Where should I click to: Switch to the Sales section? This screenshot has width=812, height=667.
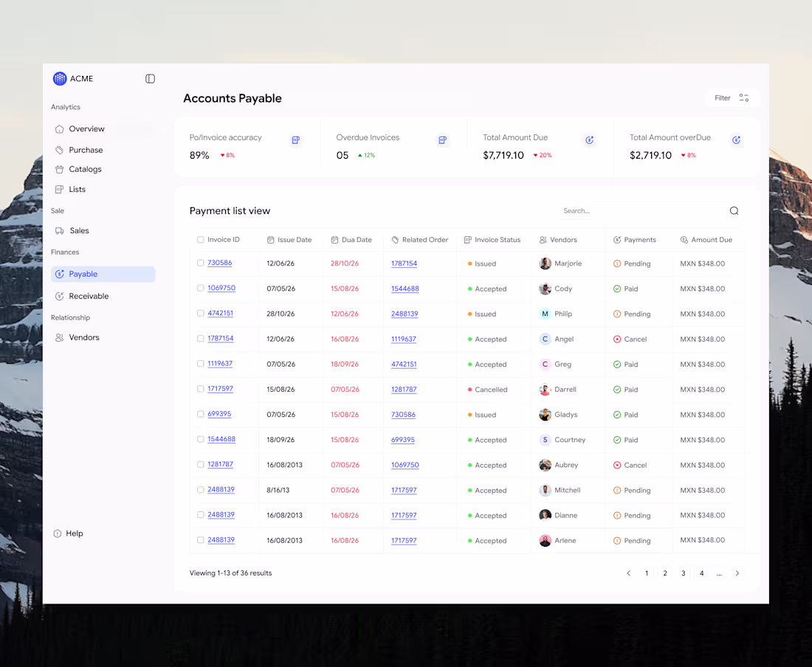(x=78, y=230)
